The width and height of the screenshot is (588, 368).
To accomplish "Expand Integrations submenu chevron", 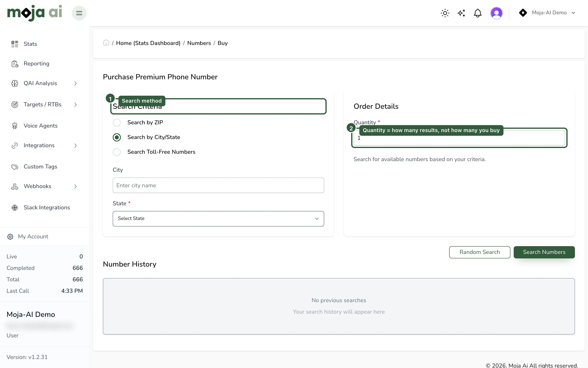I will point(76,146).
